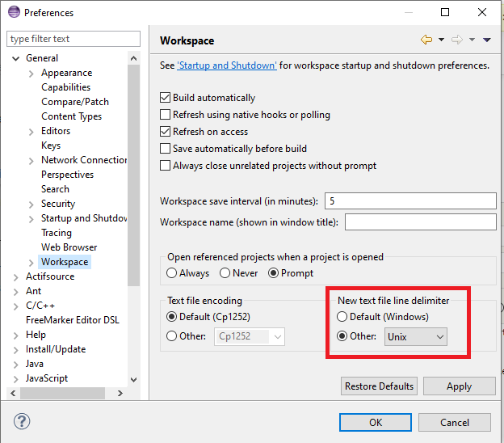Select Web Browser preferences page
Image resolution: width=504 pixels, height=443 pixels.
69,247
